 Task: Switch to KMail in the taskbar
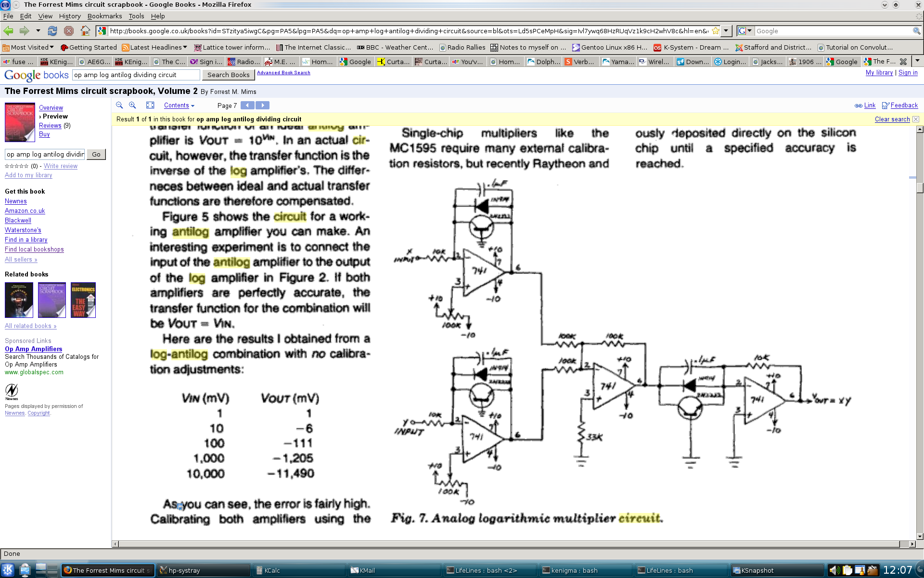pyautogui.click(x=394, y=570)
